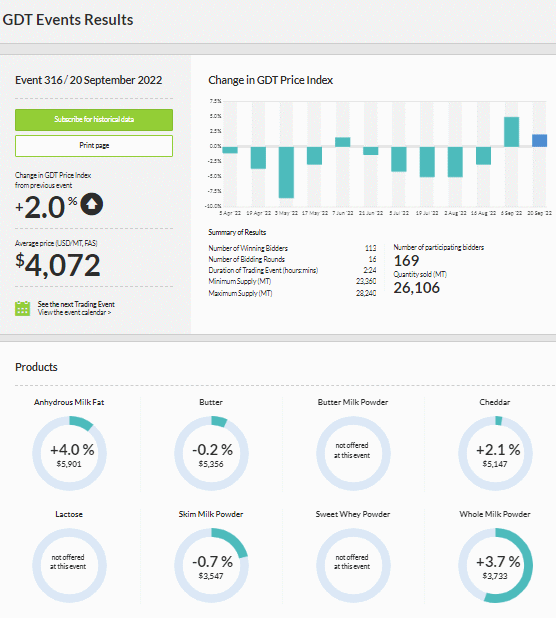Click the Change in GDT Price Index heading
The height and width of the screenshot is (618, 556).
(271, 80)
